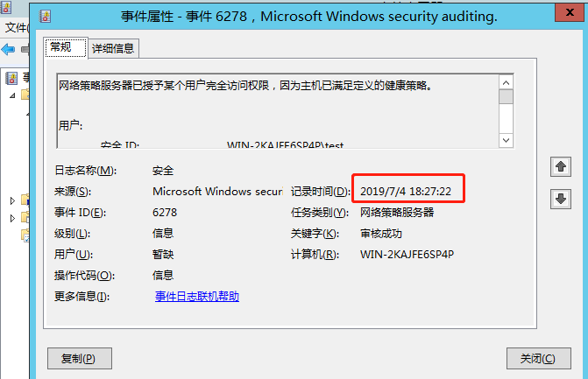Go to the next event with the down arrow button
Viewport: 588px width, 379px height.
click(x=560, y=199)
